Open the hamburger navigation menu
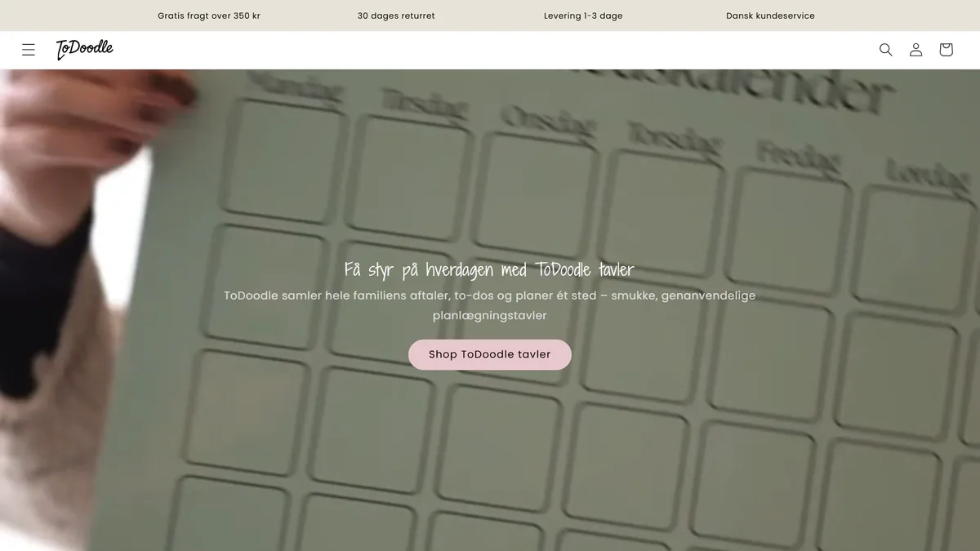 (29, 50)
